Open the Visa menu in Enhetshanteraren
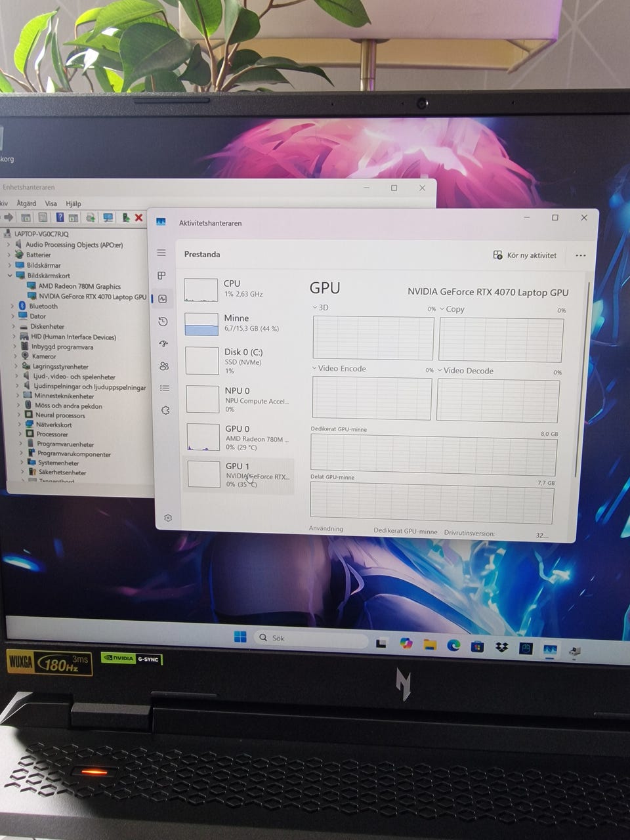 [x=51, y=203]
